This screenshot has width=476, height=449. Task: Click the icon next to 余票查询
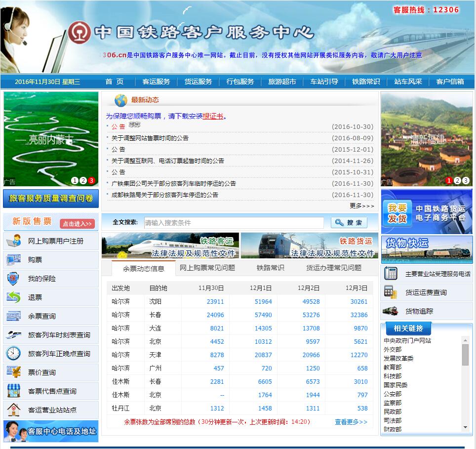14,316
